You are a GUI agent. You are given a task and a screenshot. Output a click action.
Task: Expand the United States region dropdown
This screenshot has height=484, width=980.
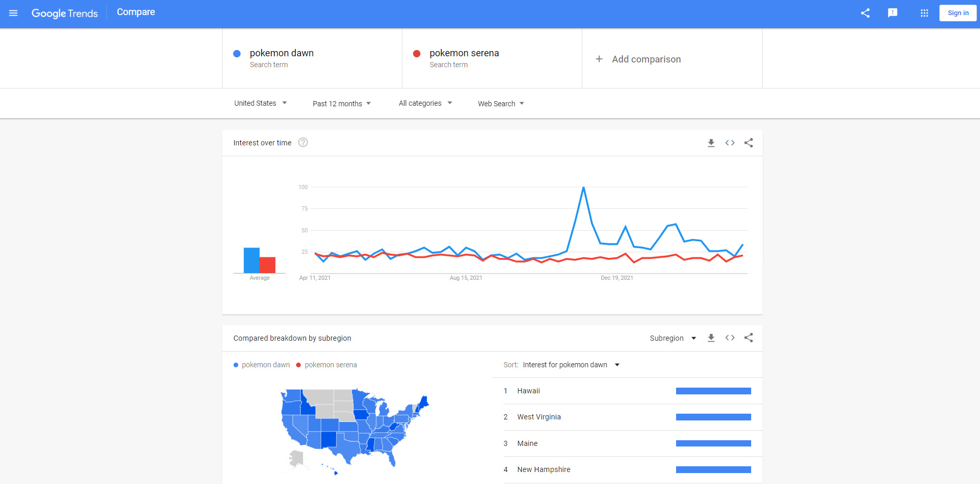click(261, 103)
